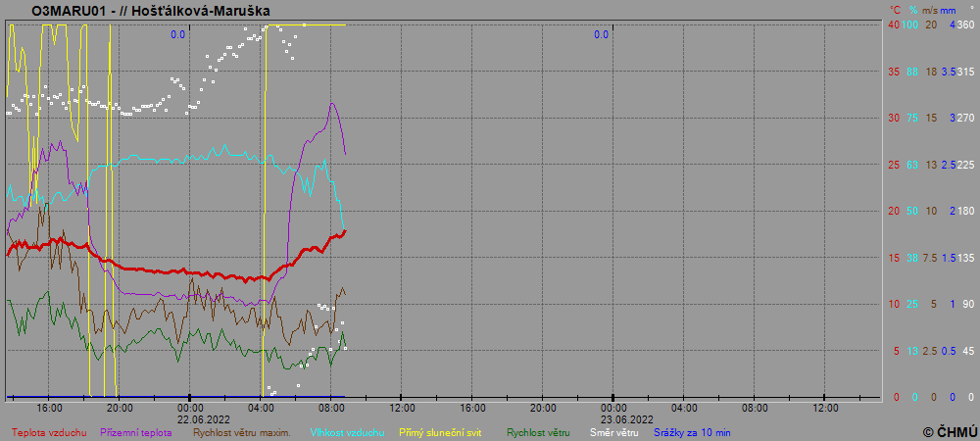
Task: Click the chart title O3MARU01 Hošťálková-Maruška
Action: [151, 11]
